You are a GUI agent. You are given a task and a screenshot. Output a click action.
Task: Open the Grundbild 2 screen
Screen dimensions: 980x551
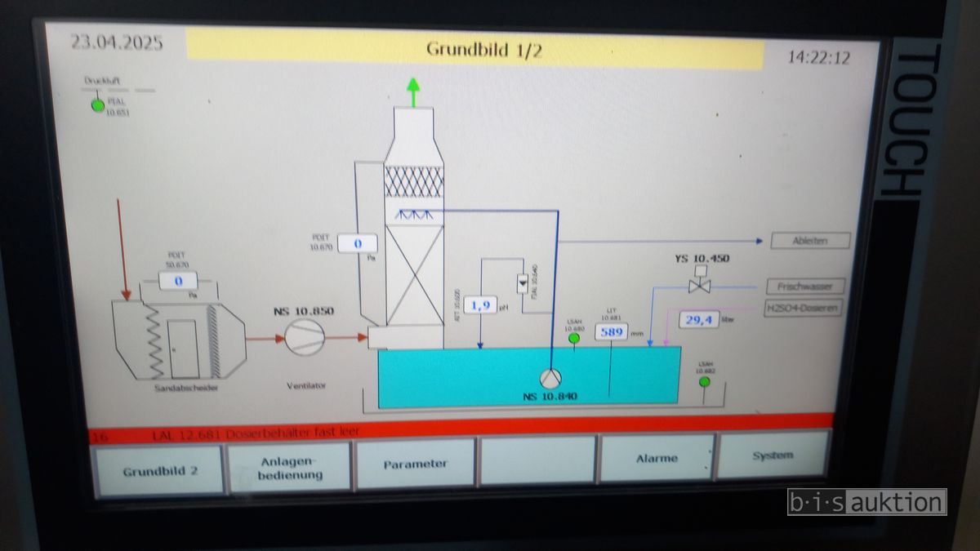160,471
